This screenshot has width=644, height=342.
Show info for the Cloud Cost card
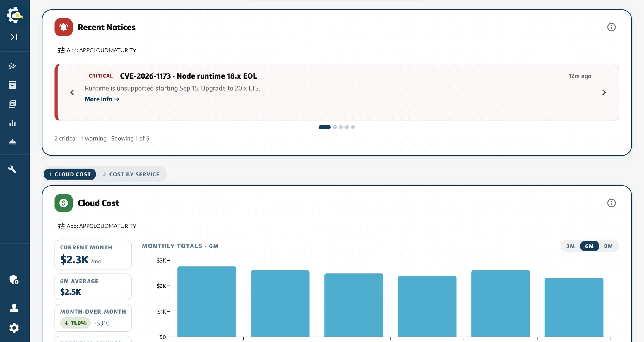[x=611, y=203]
